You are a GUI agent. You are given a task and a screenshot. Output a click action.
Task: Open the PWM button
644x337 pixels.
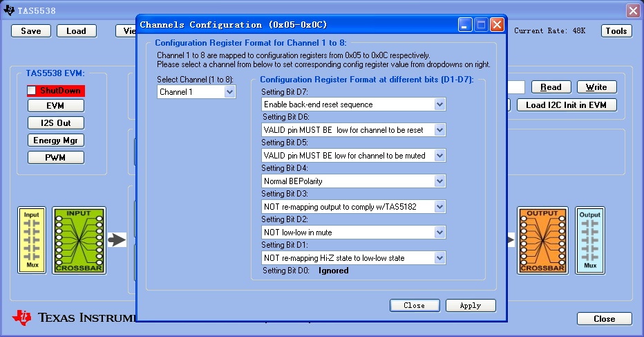(x=56, y=158)
